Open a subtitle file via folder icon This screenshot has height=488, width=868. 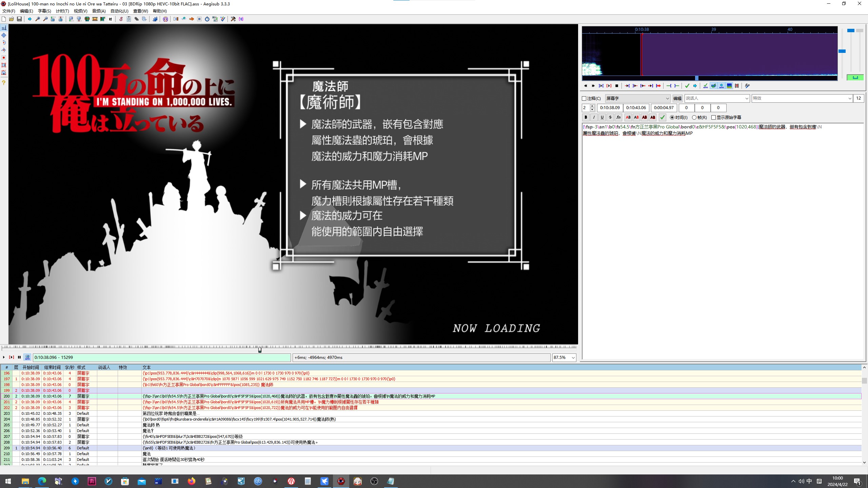tap(12, 19)
